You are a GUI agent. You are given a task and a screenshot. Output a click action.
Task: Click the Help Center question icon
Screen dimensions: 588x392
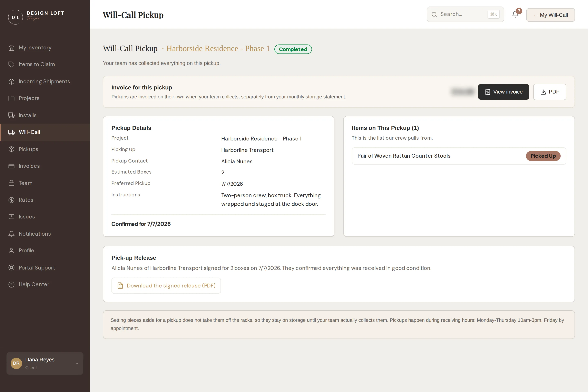point(11,284)
